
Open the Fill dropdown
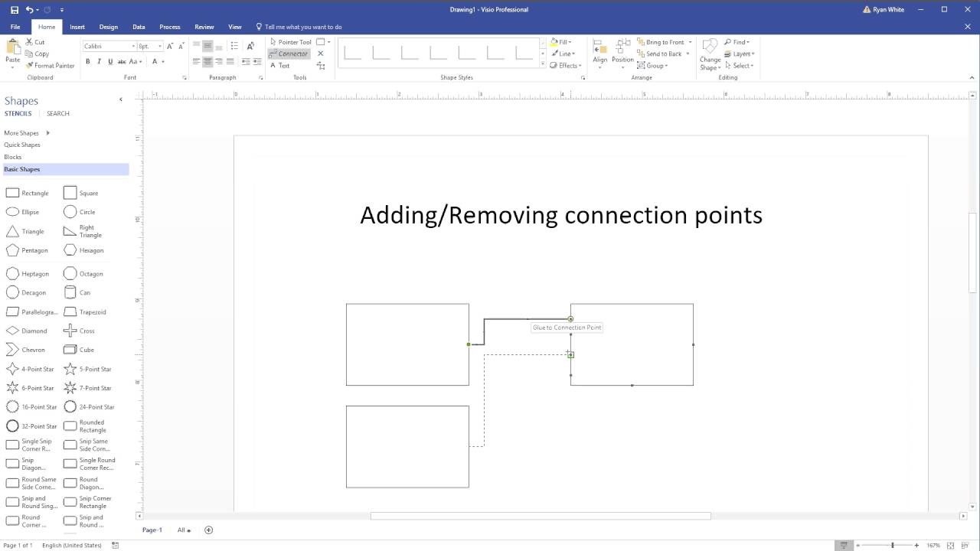(x=560, y=42)
